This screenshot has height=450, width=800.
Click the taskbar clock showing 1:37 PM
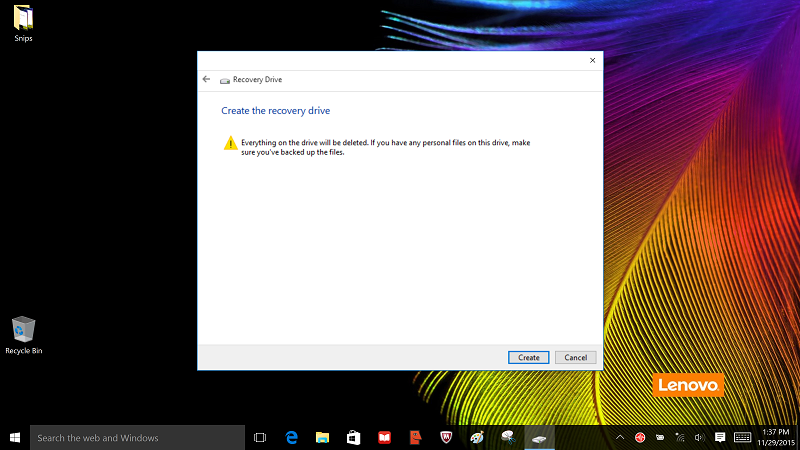coord(776,438)
